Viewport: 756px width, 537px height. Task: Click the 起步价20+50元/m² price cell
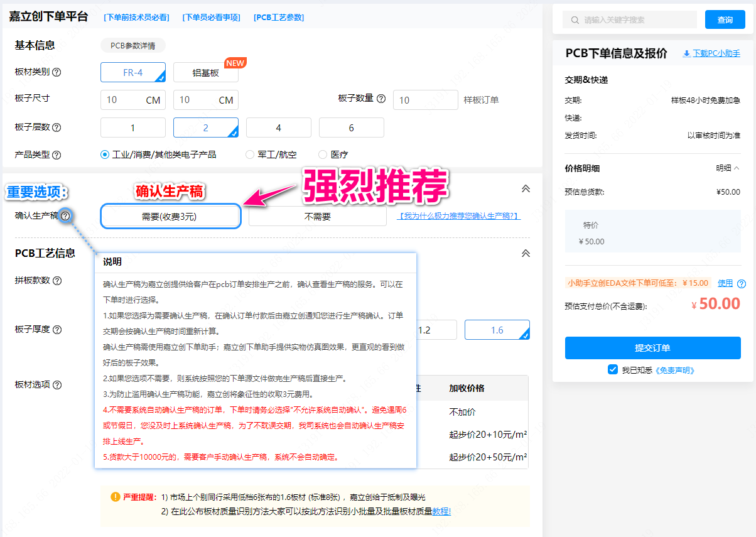[x=488, y=457]
